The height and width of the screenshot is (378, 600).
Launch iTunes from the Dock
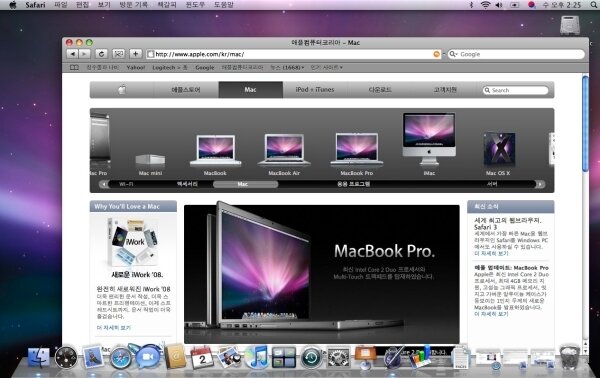point(256,357)
